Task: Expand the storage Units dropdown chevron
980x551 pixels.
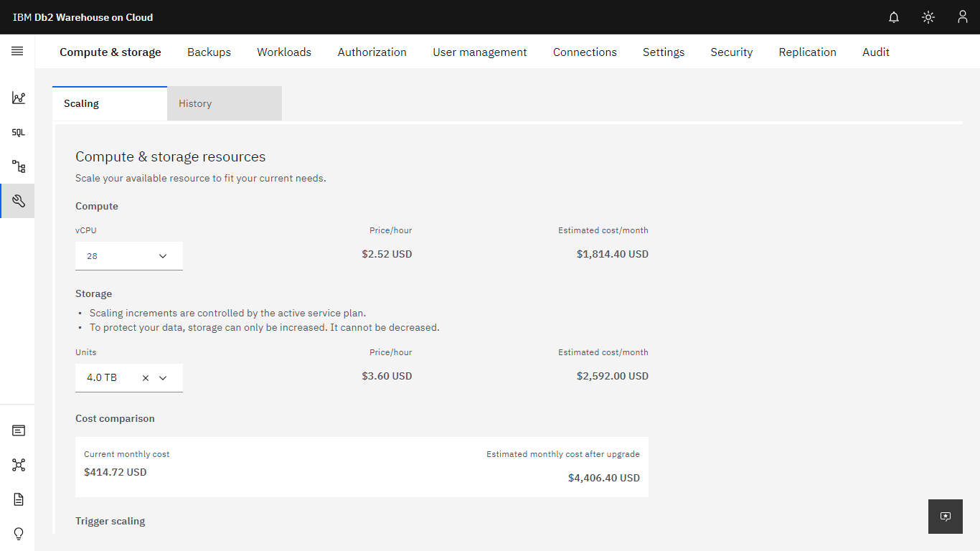Action: [163, 378]
